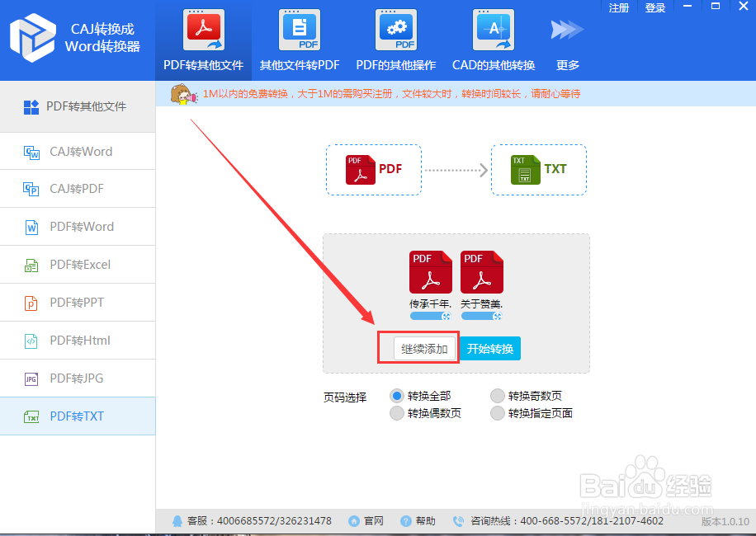
Task: Click the PDF转PPT sidebar icon
Action: pyautogui.click(x=31, y=303)
